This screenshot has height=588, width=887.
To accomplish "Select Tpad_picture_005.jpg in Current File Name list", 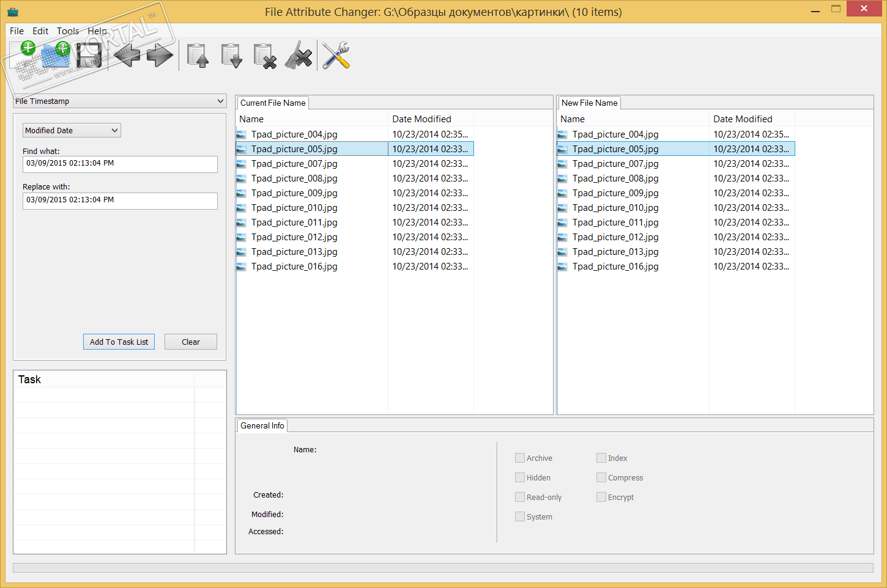I will tap(355, 149).
